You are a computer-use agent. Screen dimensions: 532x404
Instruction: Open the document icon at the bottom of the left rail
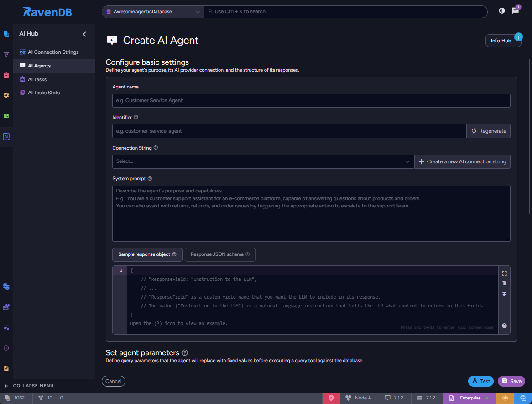pos(6,368)
